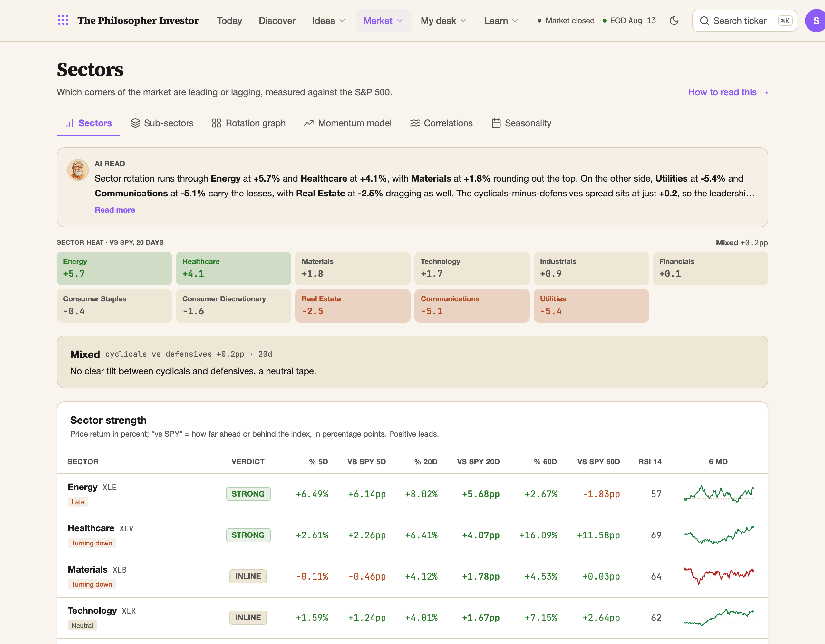825x644 pixels.
Task: Expand the Market menu
Action: pyautogui.click(x=383, y=20)
